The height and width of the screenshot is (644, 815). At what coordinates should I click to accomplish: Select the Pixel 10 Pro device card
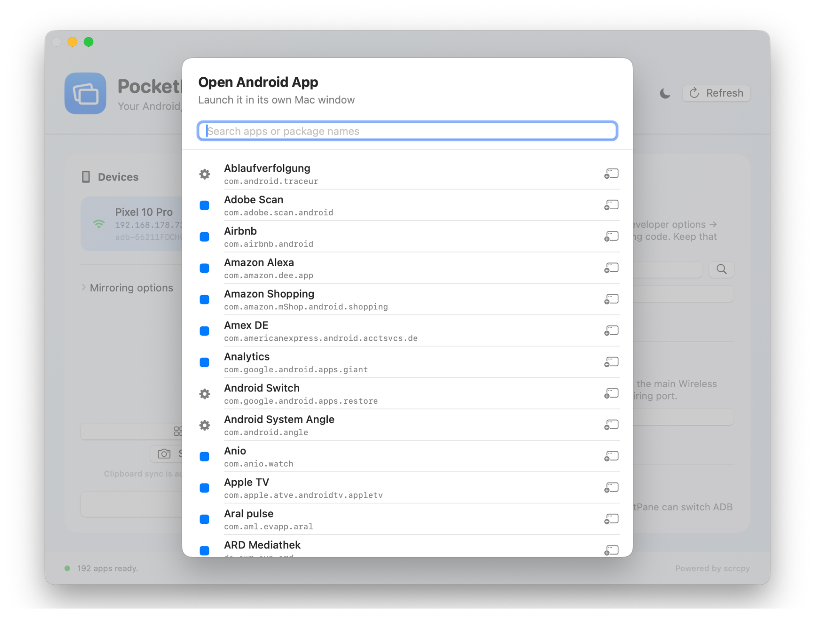[132, 224]
